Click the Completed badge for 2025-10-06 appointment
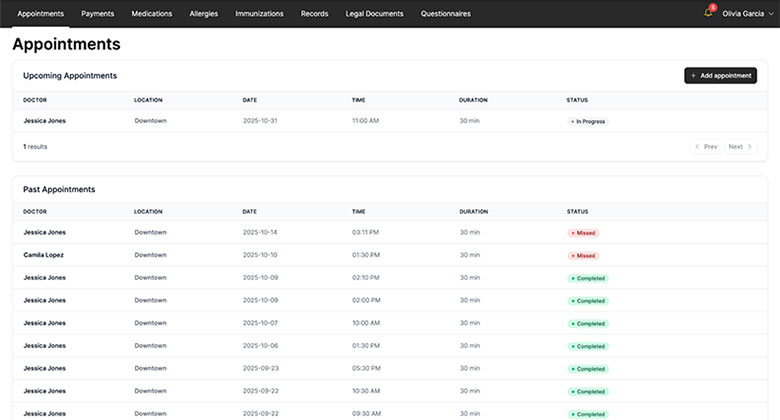The width and height of the screenshot is (780, 420). click(x=588, y=346)
